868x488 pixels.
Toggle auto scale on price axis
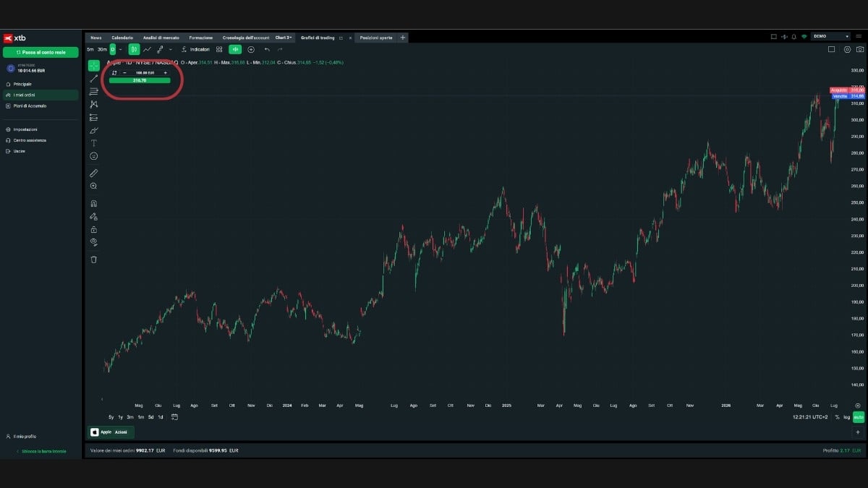coord(859,417)
